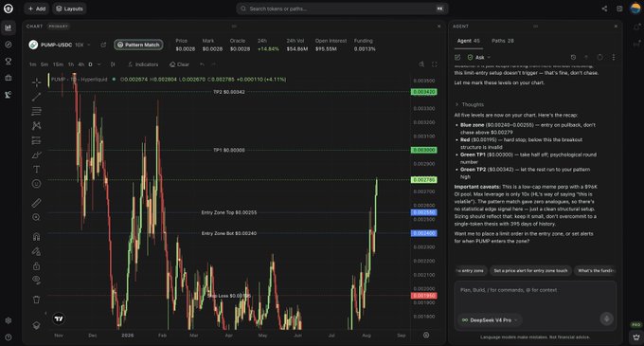Toggle stay-in-drawing-mode pencil lock

click(x=37, y=251)
